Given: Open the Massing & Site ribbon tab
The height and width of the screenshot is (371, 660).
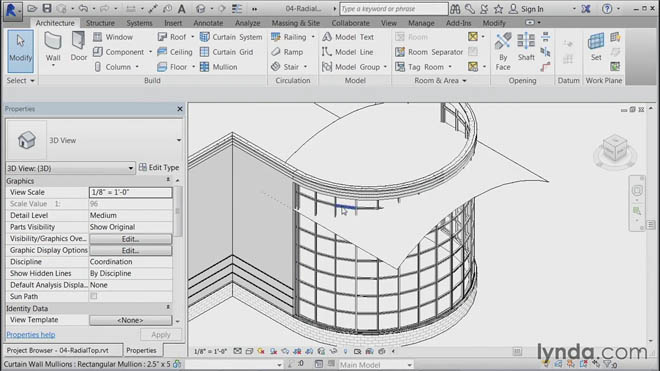Looking at the screenshot, I should 295,23.
